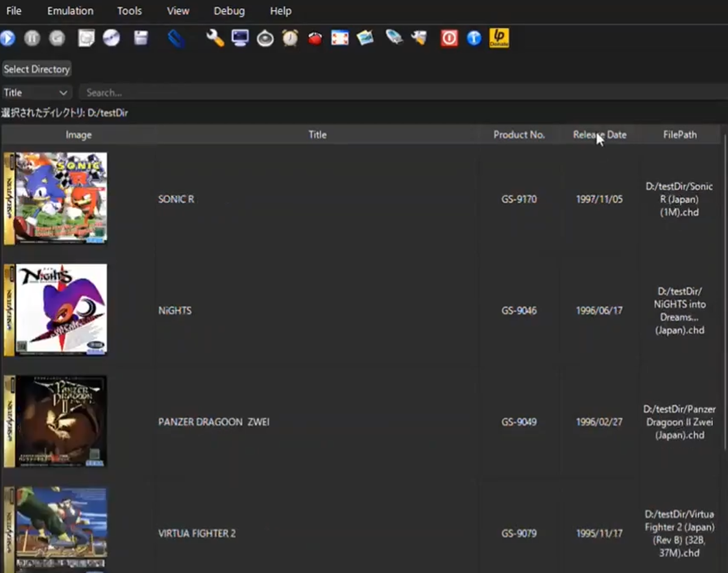Click the blue info About icon
The width and height of the screenshot is (728, 573).
(474, 38)
